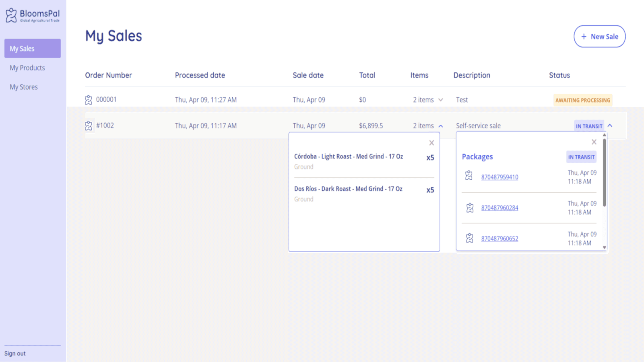Screen dimensions: 644x362
Task: Click the Total column header
Action: click(367, 75)
